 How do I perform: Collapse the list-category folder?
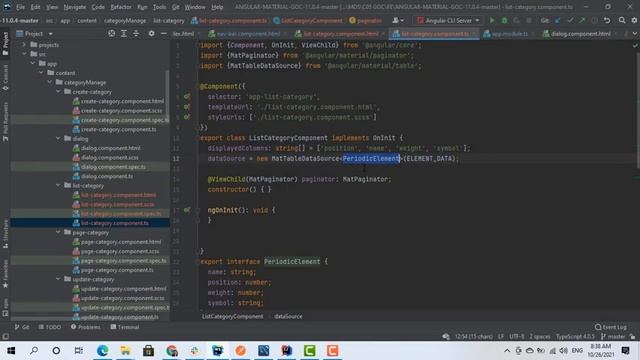[x=58, y=185]
